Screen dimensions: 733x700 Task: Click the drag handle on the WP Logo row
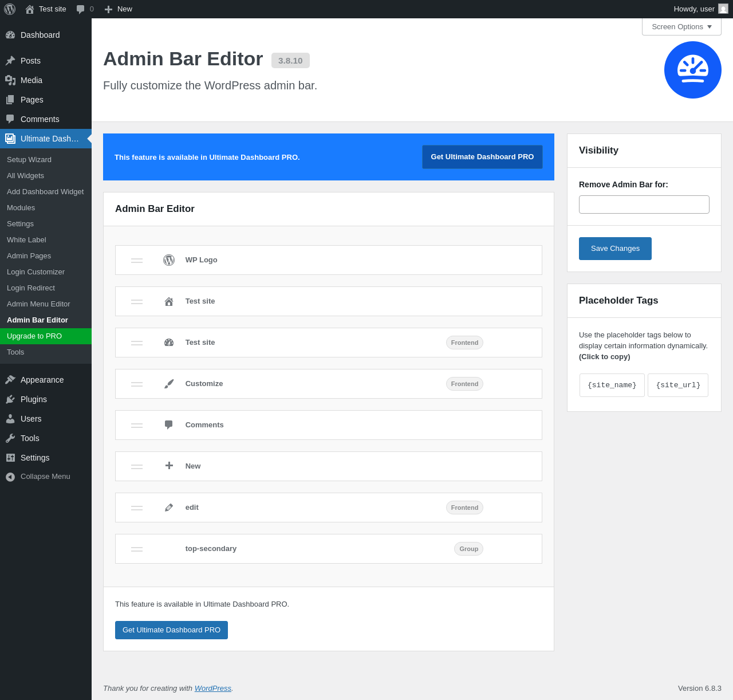[137, 260]
